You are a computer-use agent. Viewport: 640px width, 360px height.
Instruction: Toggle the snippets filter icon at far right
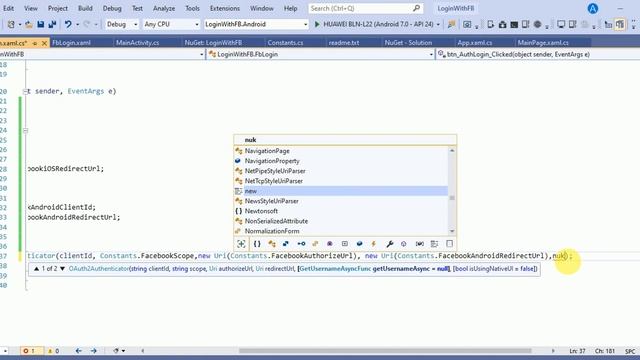(x=449, y=244)
